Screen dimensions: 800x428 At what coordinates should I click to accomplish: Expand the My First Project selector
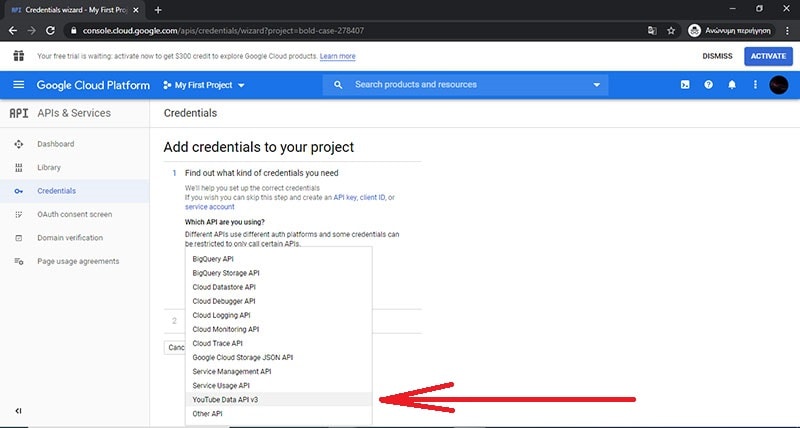(203, 85)
